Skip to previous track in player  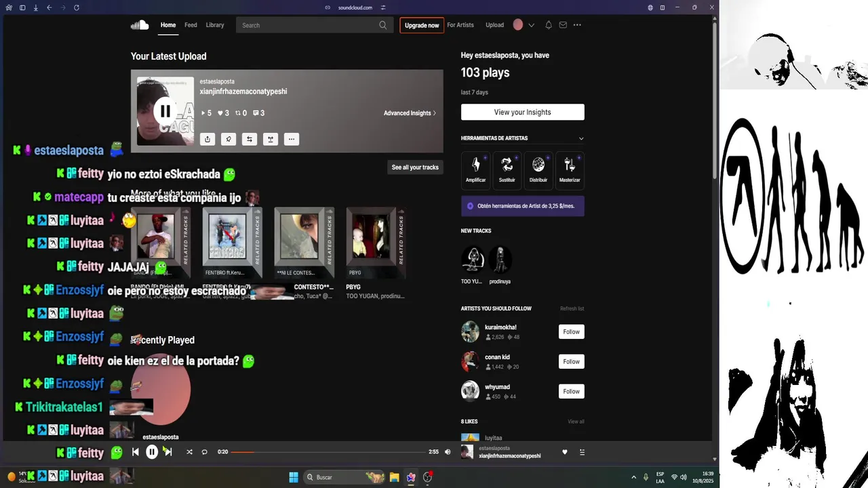pyautogui.click(x=136, y=452)
